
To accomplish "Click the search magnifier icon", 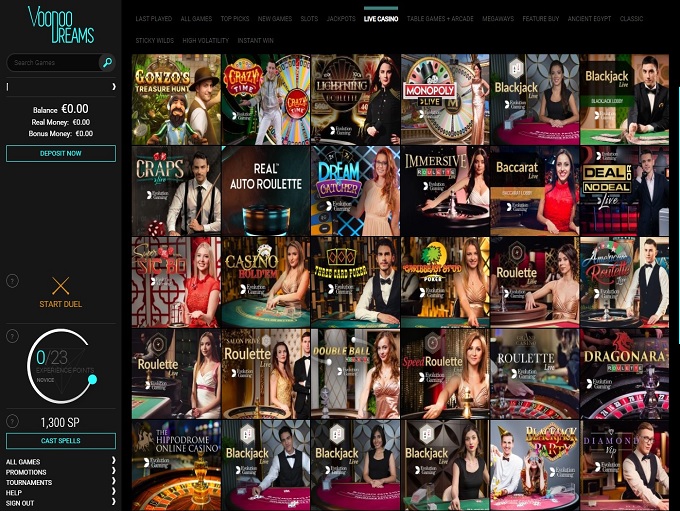I will tap(107, 62).
